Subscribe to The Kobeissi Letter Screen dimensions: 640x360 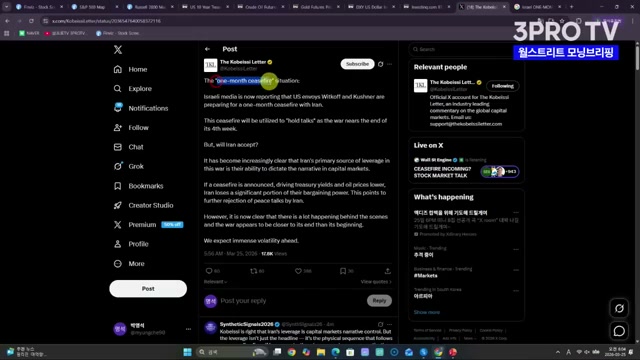[x=357, y=64]
